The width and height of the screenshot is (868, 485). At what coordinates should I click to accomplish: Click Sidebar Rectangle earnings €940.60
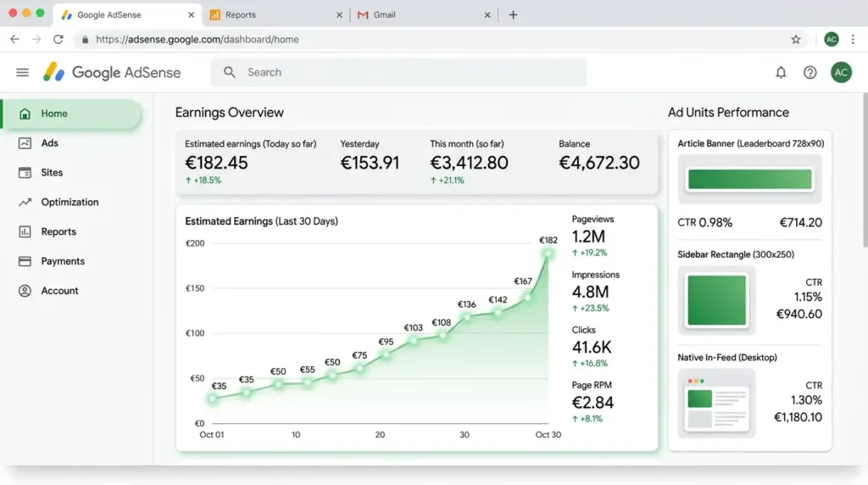[798, 314]
